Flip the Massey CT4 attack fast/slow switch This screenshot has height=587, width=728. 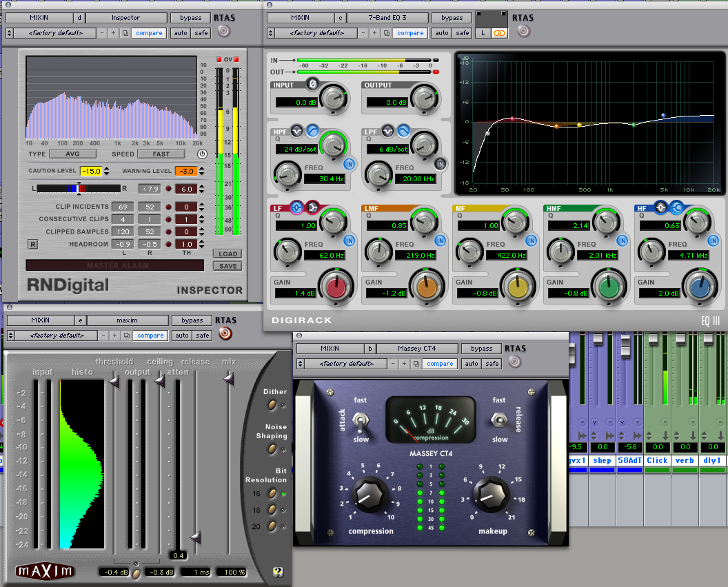click(360, 421)
